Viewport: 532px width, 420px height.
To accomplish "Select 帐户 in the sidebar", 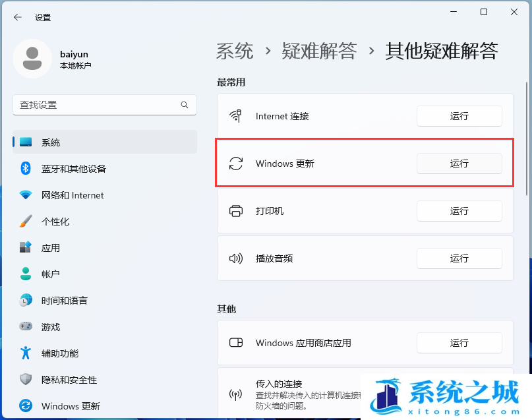I will pos(105,274).
